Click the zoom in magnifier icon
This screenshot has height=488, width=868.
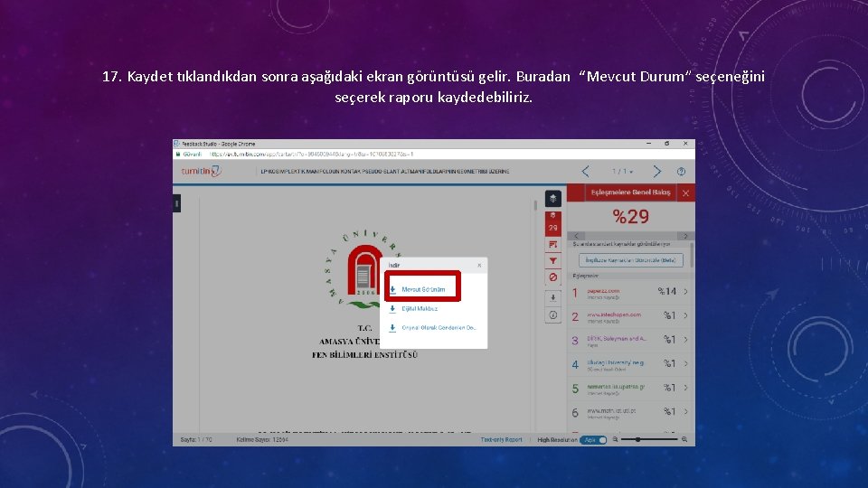[684, 440]
